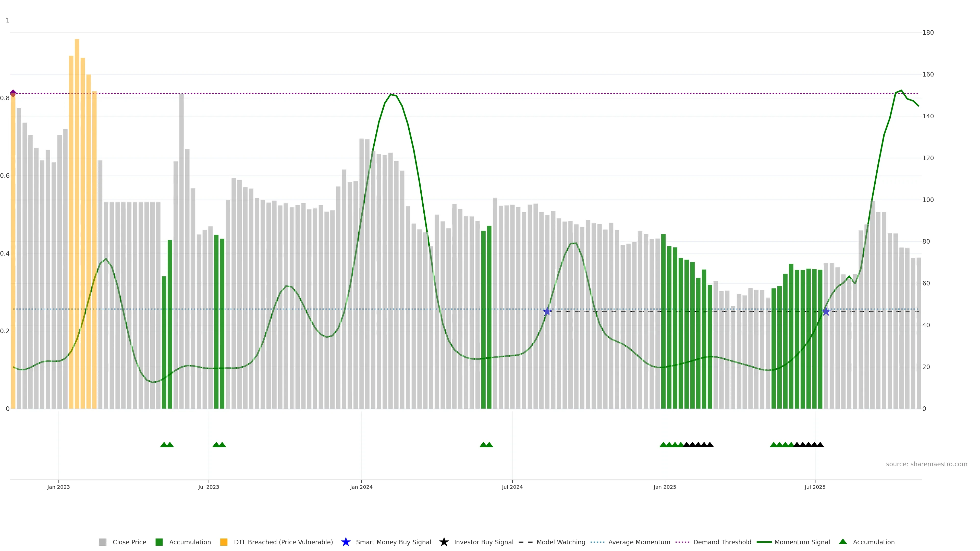Toggle the DTL Breached (Price Vulnerable) legend entry
The height and width of the screenshot is (551, 980).
tap(283, 542)
